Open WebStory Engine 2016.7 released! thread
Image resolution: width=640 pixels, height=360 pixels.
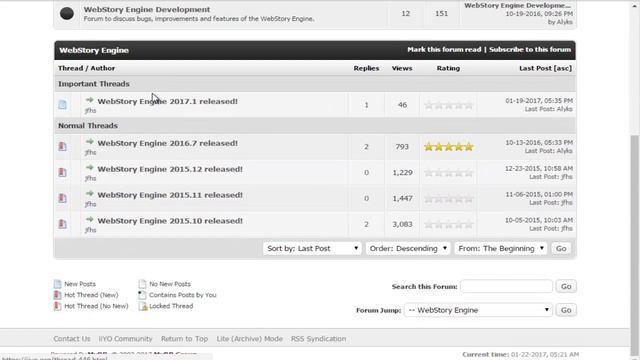coord(167,143)
